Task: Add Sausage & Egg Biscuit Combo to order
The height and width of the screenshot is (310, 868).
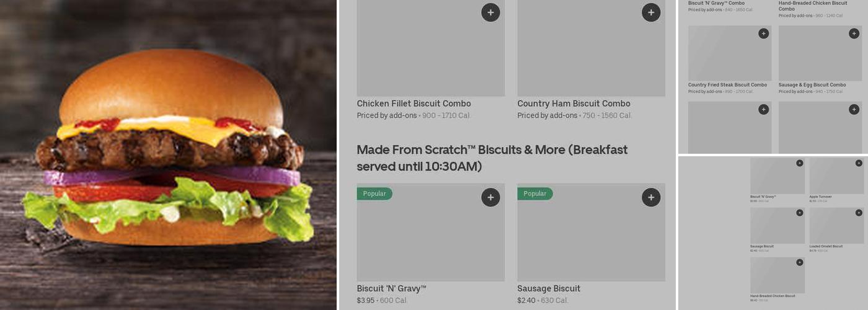Action: (x=854, y=33)
